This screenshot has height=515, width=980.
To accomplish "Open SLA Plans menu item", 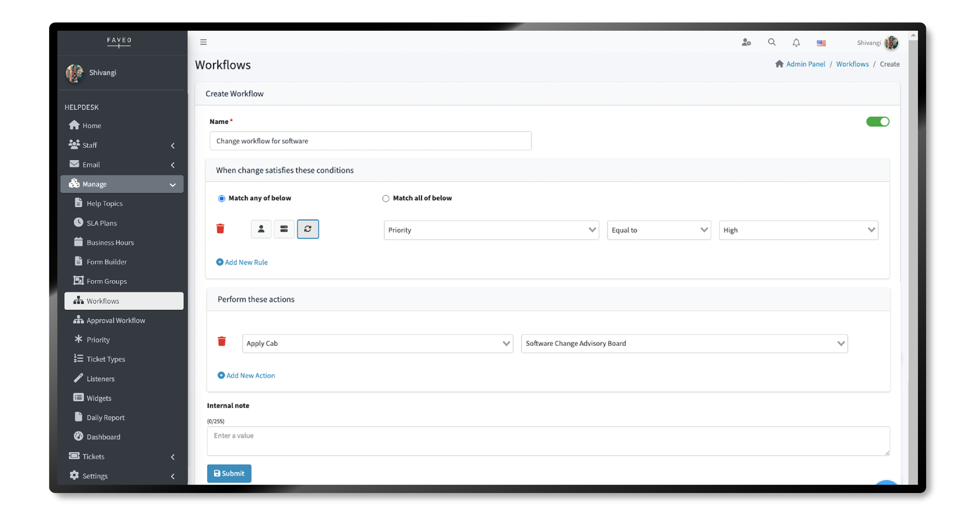I will [x=101, y=223].
